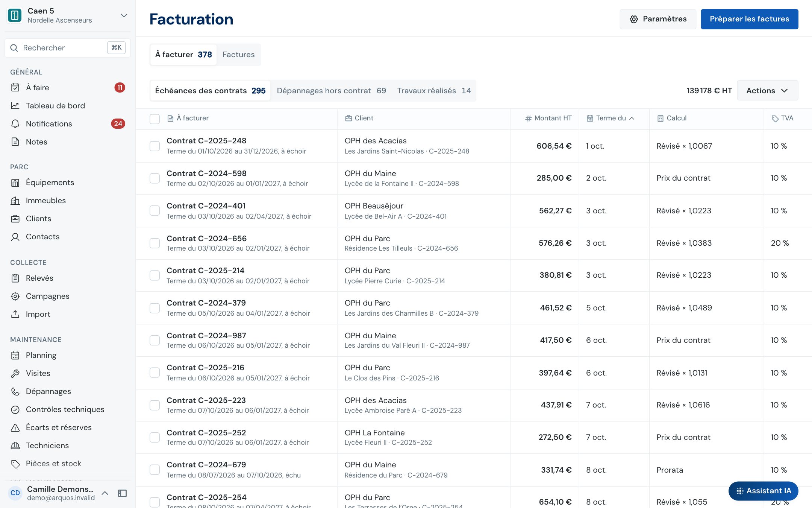
Task: Tick the select-all checkbox in table header
Action: [x=155, y=119]
